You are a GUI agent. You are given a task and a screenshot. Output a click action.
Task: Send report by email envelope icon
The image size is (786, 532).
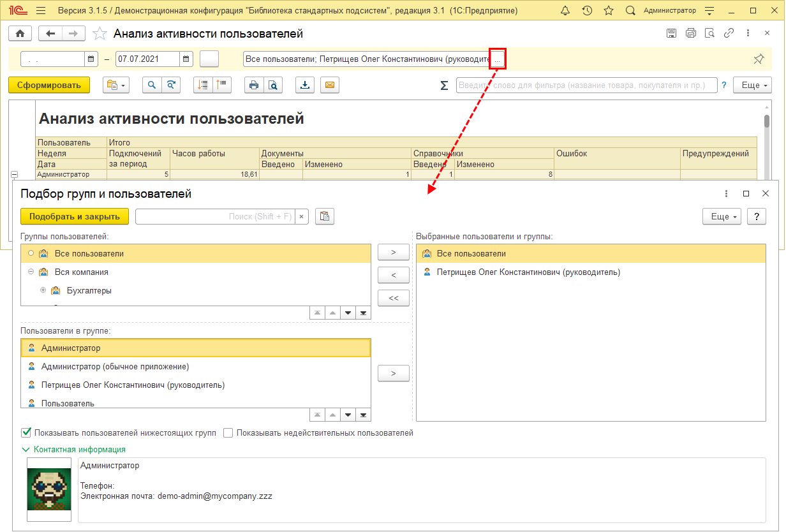pos(329,85)
